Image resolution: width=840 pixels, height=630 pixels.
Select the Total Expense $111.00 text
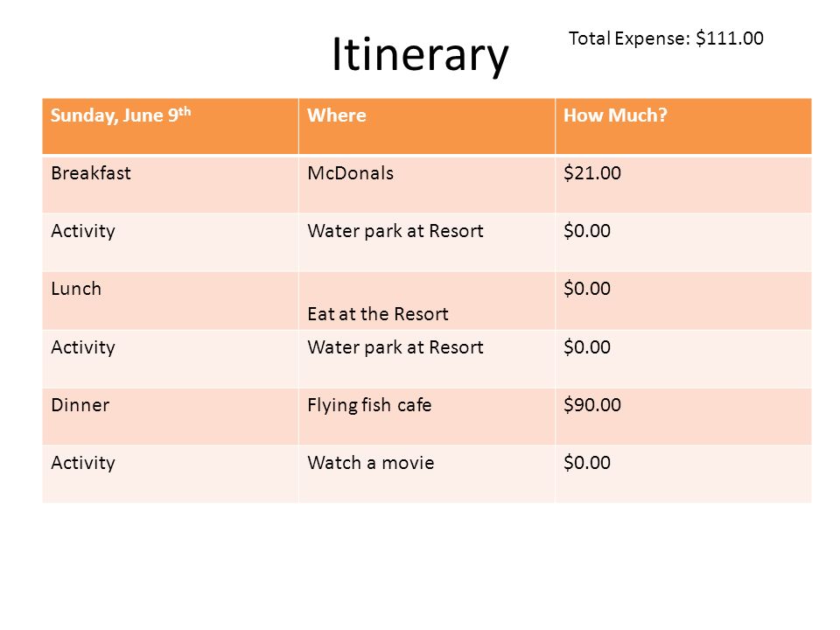coord(666,38)
